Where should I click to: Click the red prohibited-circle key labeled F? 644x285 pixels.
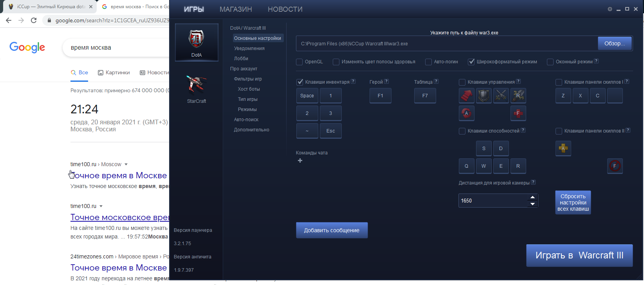(x=615, y=166)
